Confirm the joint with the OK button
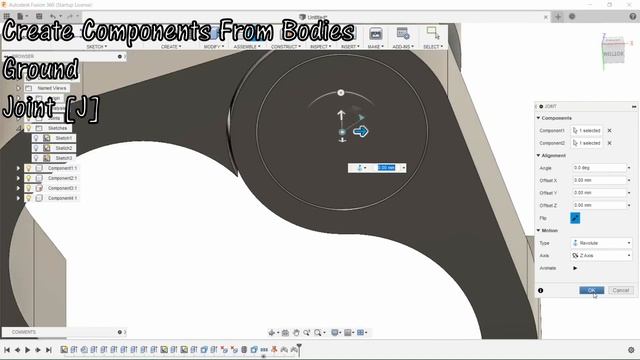This screenshot has width=640, height=360. pos(591,290)
